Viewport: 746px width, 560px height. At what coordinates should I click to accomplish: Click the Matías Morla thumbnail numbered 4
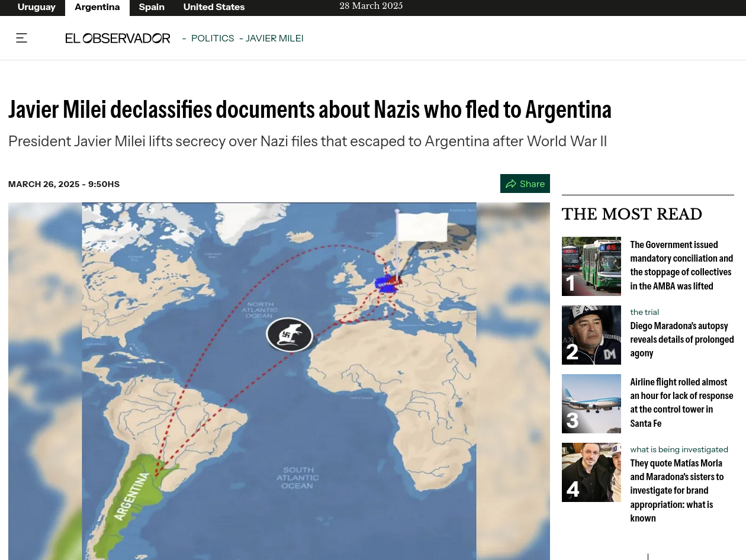tap(591, 472)
